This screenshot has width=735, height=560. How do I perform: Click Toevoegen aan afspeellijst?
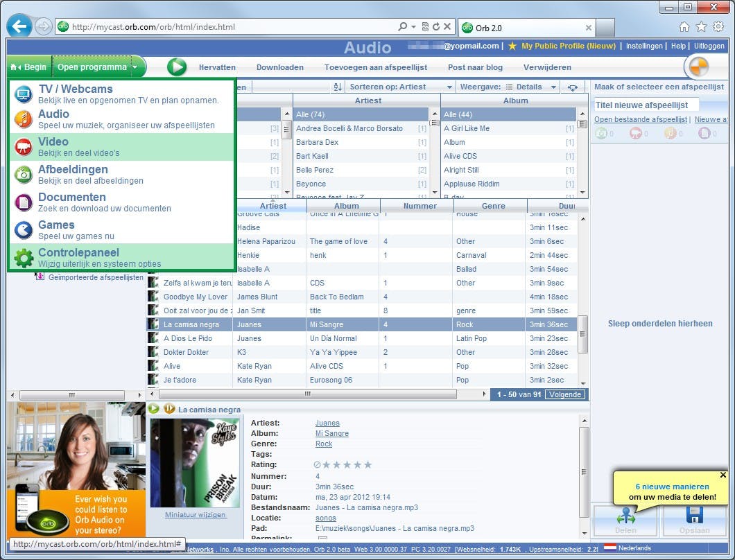coord(375,67)
